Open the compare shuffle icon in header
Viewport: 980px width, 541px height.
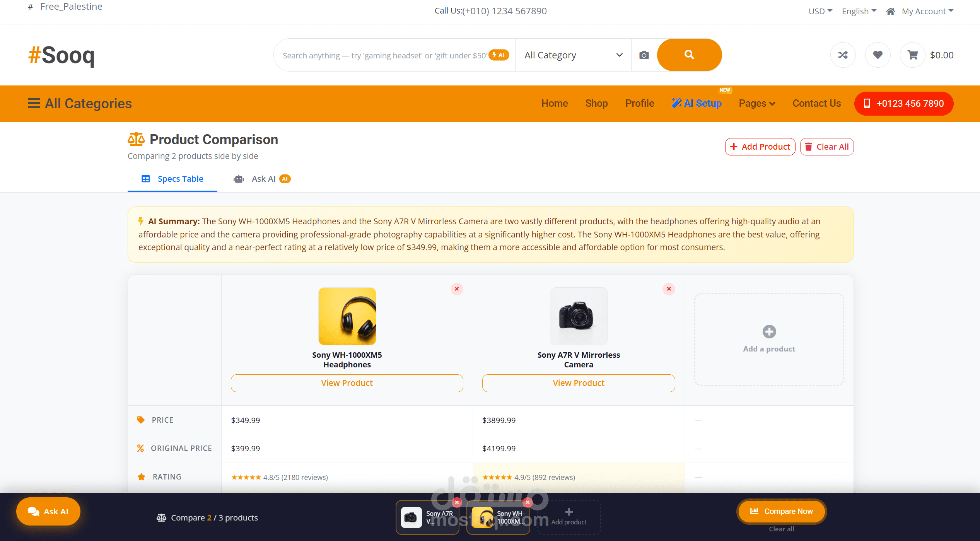[x=843, y=55]
